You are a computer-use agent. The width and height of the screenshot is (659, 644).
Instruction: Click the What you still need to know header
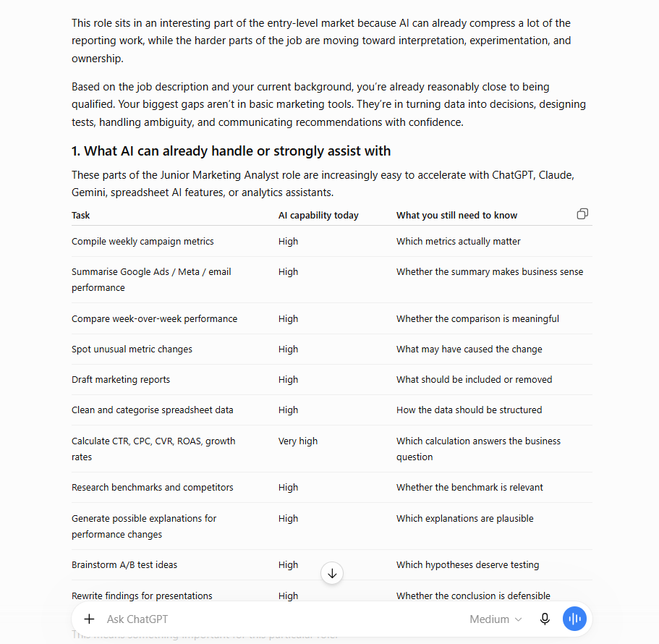(456, 215)
